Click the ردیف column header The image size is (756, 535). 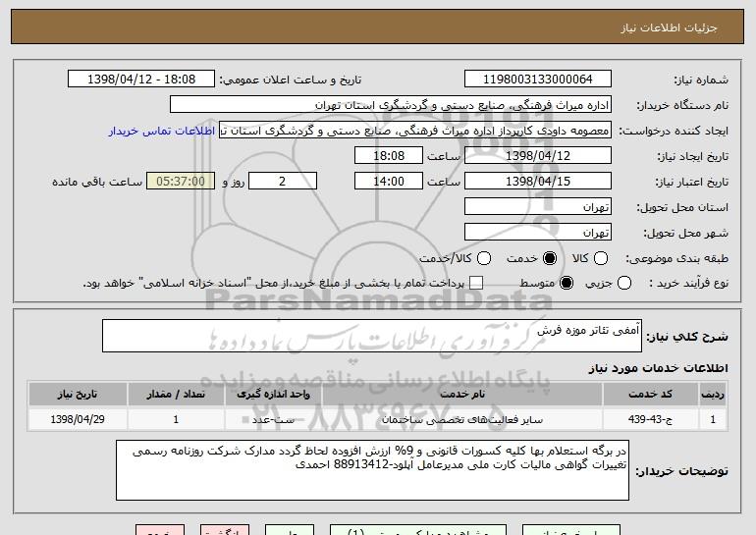(713, 395)
